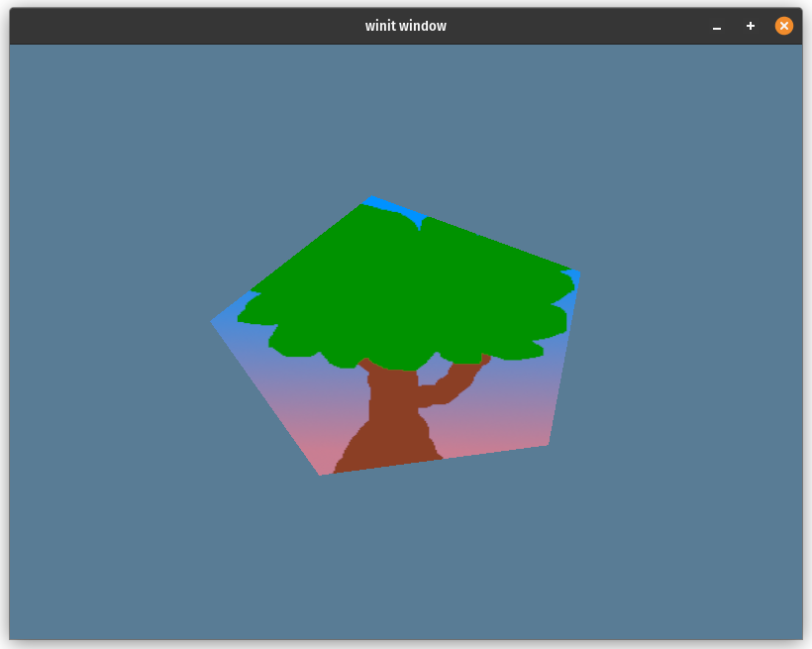Click the base of the tree trunk
The width and height of the screenshot is (812, 649).
(388, 459)
